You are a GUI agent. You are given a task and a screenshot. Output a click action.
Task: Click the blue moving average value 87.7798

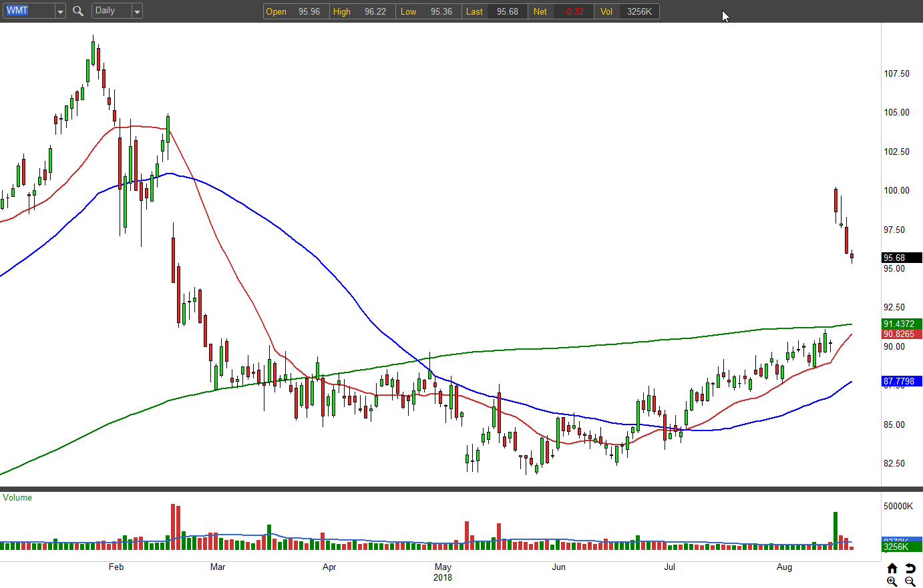902,381
